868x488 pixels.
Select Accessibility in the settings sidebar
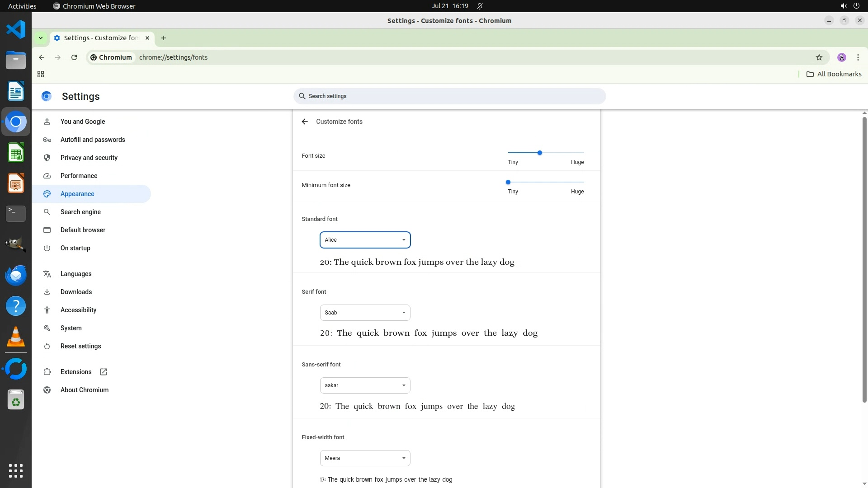78,310
